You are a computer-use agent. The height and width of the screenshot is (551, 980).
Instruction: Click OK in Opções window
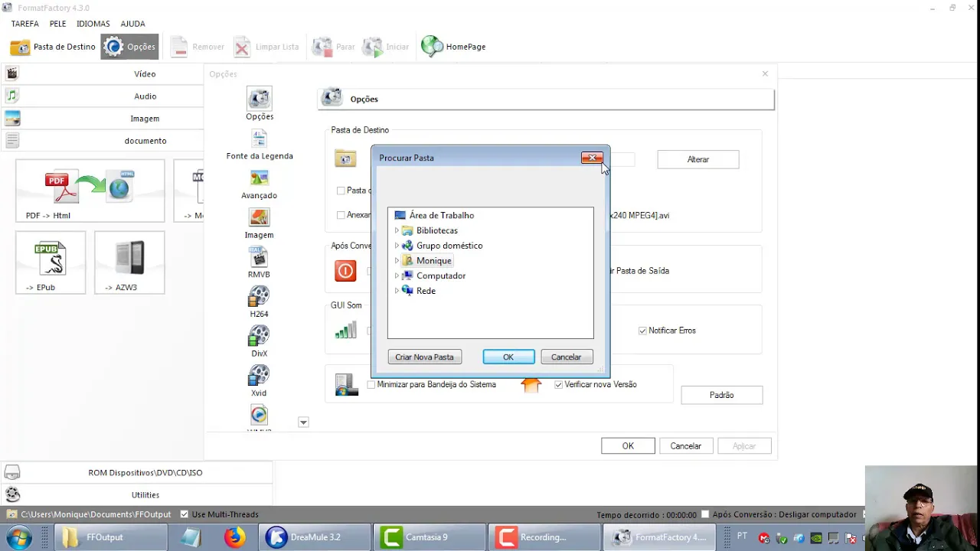[x=628, y=446]
